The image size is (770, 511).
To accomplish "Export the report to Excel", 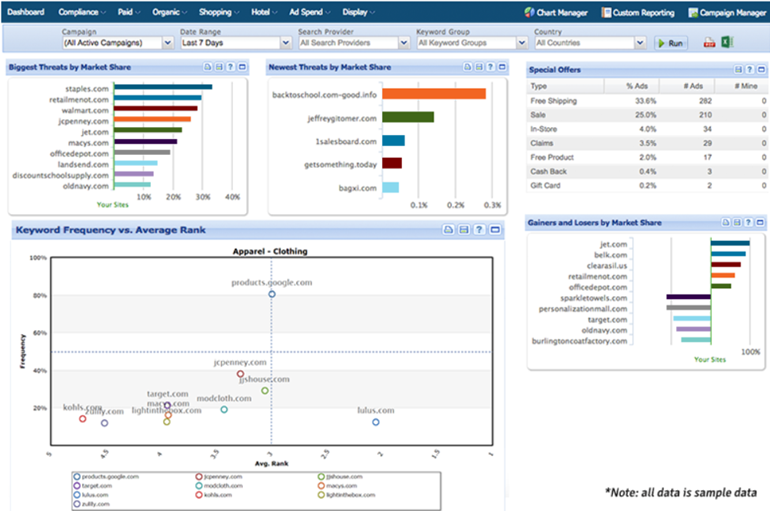I will 726,43.
